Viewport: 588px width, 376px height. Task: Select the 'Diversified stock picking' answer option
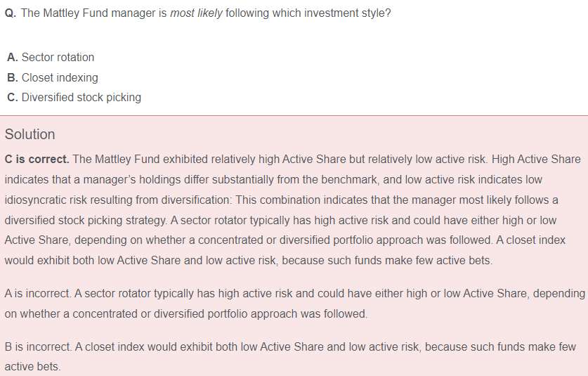pyautogui.click(x=81, y=98)
